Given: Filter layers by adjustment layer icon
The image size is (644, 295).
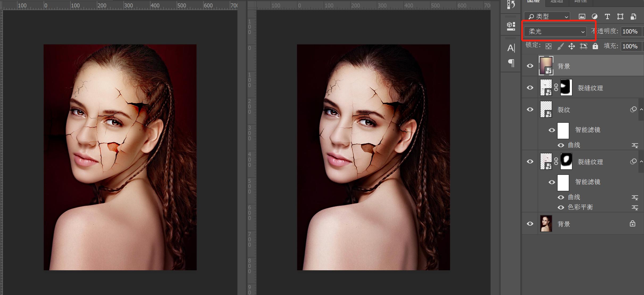Looking at the screenshot, I should click(x=595, y=16).
